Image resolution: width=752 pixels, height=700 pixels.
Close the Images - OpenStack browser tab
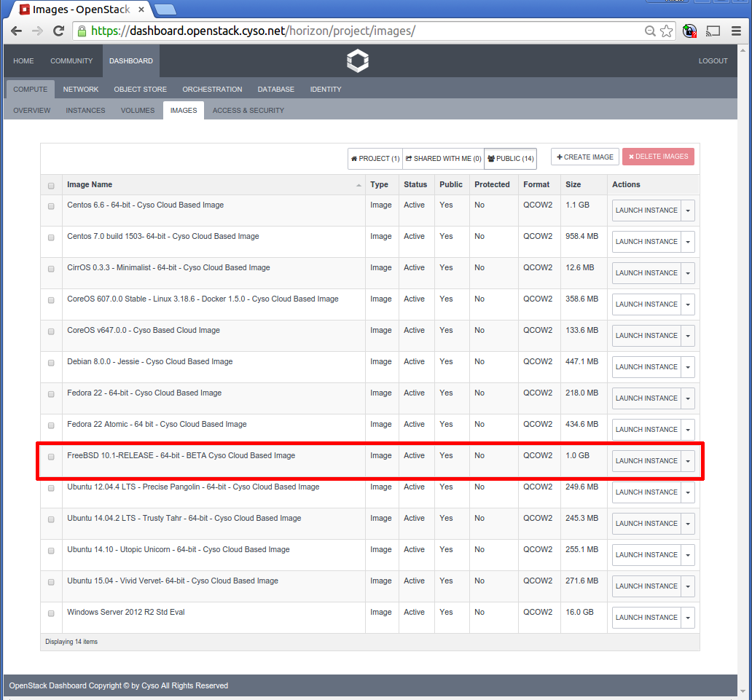[x=141, y=9]
